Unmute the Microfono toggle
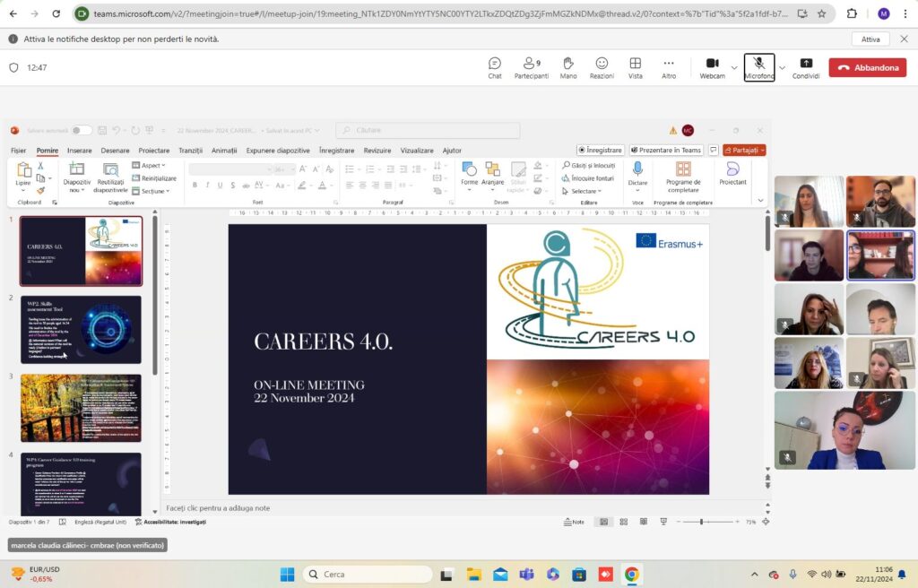 tap(758, 67)
